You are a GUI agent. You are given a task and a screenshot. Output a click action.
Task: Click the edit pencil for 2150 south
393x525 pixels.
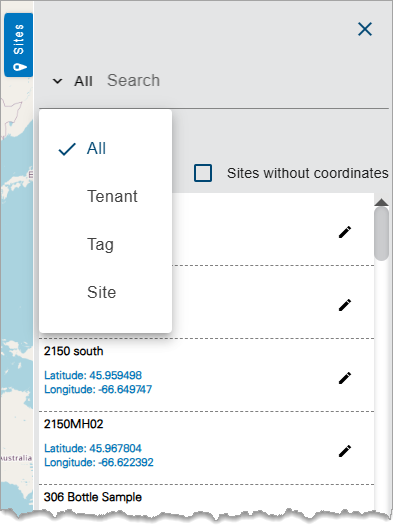[345, 378]
